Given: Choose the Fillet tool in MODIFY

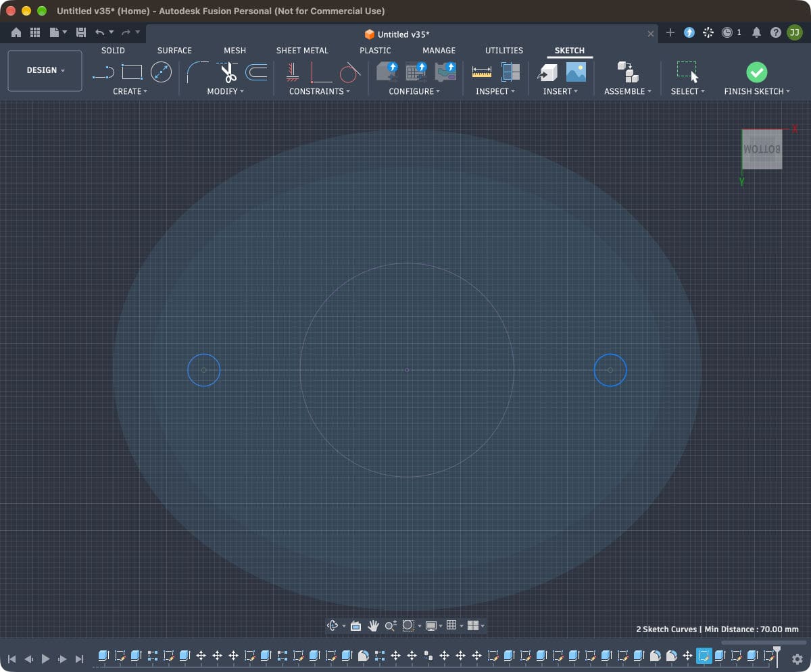Looking at the screenshot, I should coord(197,72).
